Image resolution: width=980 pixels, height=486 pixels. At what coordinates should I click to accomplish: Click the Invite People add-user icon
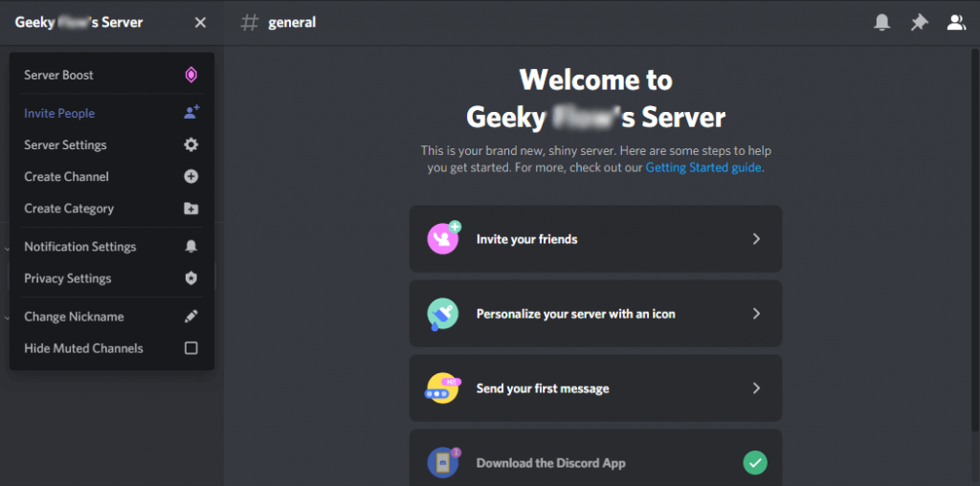pos(191,113)
